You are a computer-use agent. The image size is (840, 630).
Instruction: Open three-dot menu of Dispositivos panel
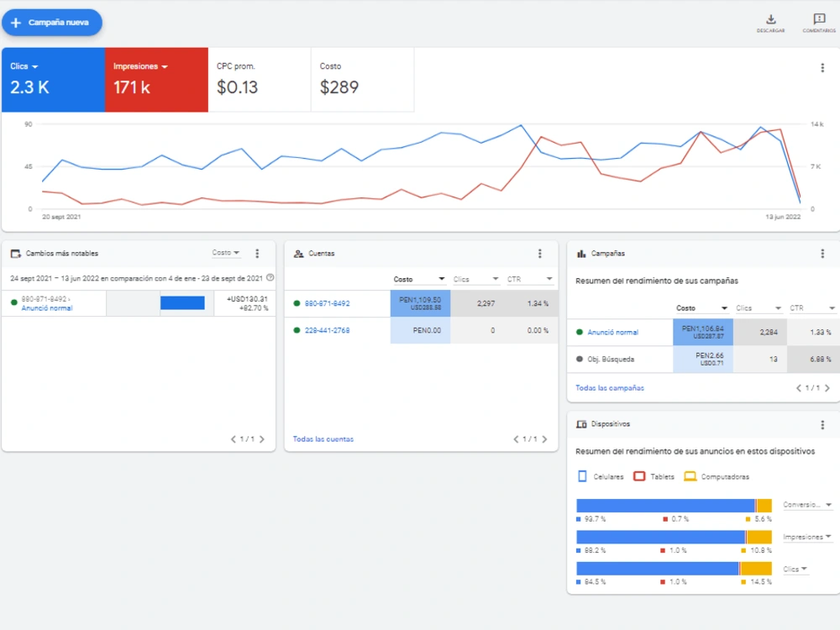tap(822, 425)
